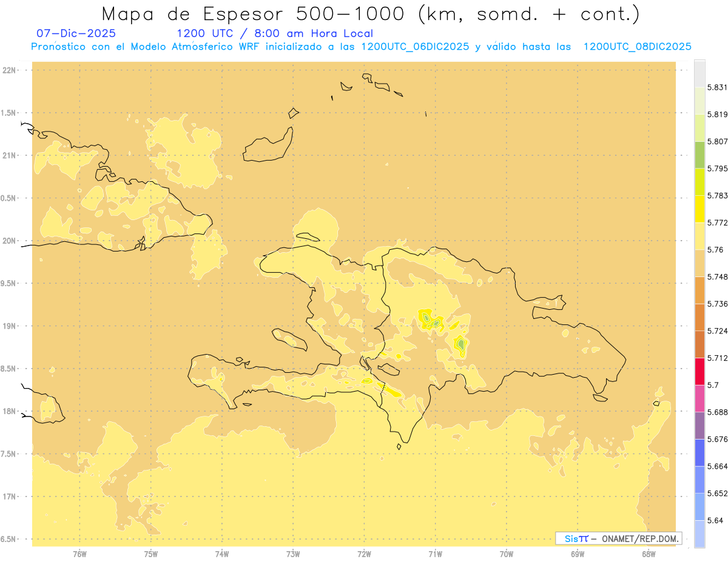
Task: Click colorbar value '5.712'
Action: tap(717, 358)
